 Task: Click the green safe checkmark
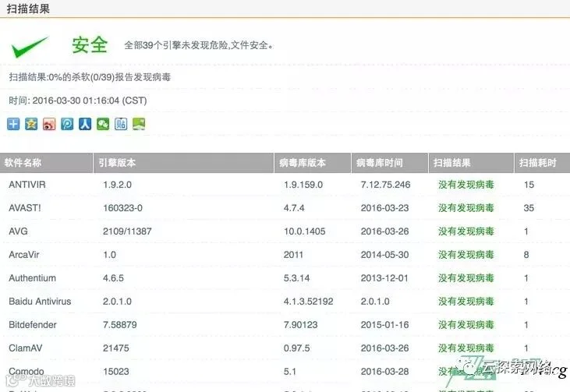click(30, 47)
